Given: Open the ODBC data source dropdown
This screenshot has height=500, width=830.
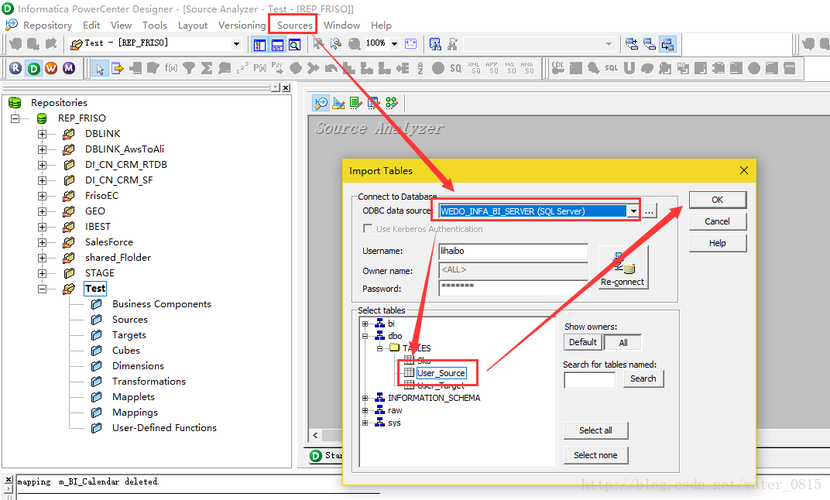Looking at the screenshot, I should point(633,211).
